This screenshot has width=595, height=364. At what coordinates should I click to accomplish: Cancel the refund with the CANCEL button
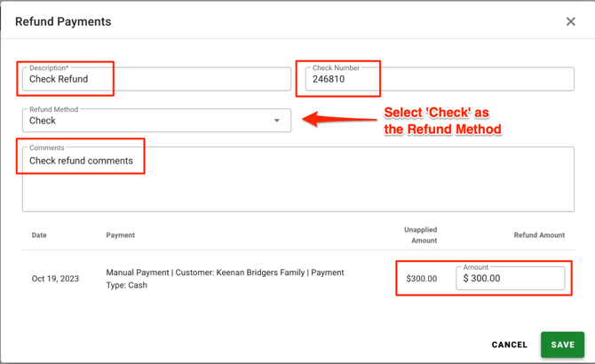point(510,344)
